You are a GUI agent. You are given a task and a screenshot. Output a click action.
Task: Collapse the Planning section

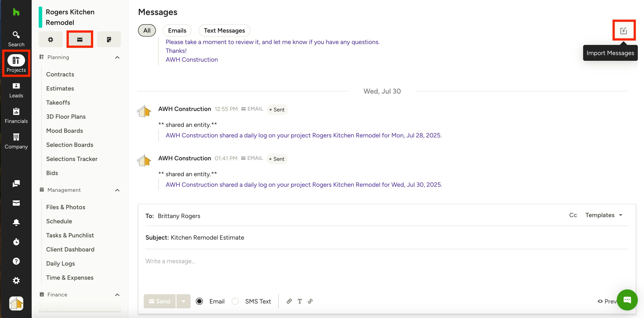[117, 57]
